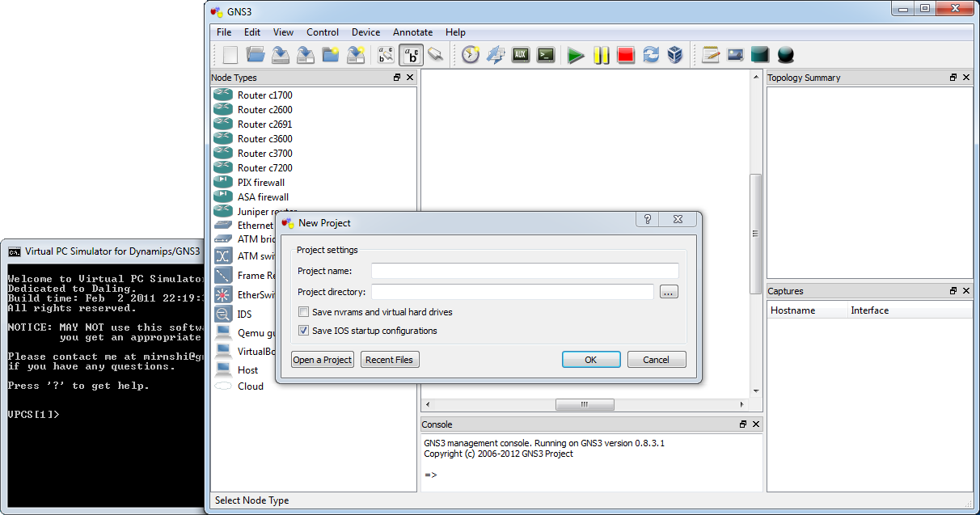Click the browse (...) directory button
This screenshot has width=980, height=515.
point(669,292)
